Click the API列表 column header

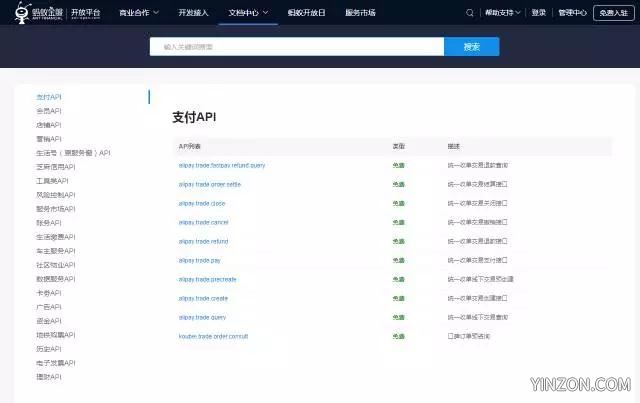click(x=189, y=146)
